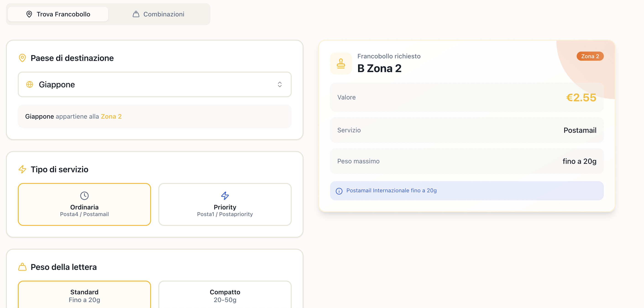Click the stamp icon beside Francobollo richiesto
644x308 pixels.
341,63
